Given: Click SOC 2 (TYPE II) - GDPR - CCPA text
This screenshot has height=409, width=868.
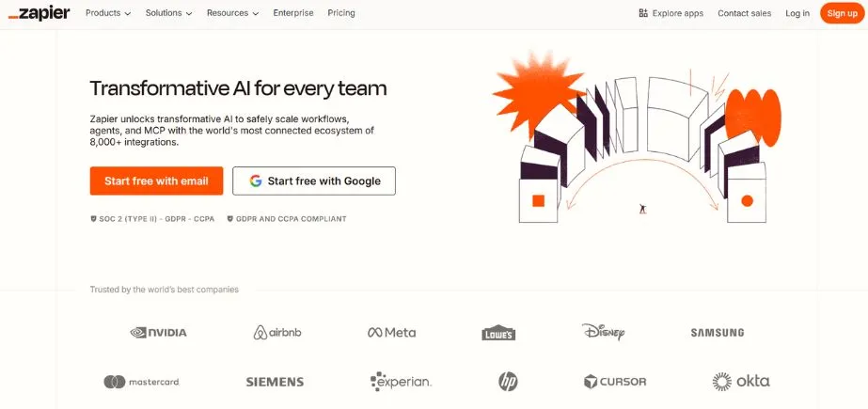Looking at the screenshot, I should (x=157, y=219).
